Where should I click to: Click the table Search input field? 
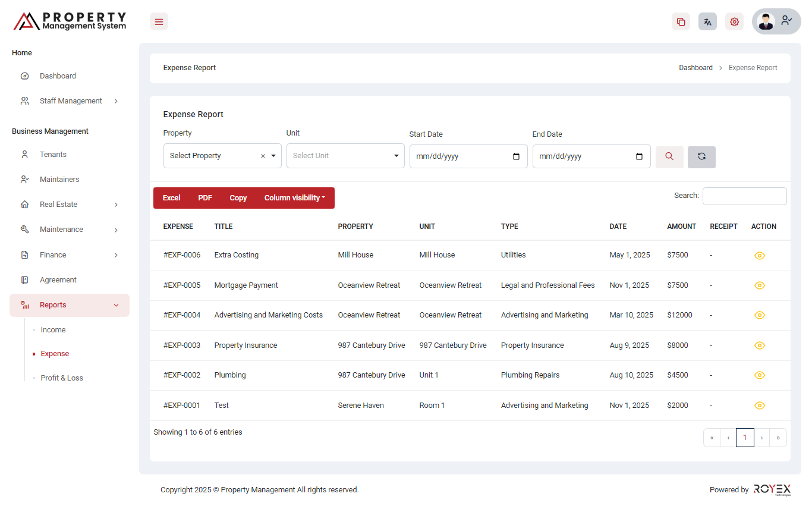click(x=744, y=196)
